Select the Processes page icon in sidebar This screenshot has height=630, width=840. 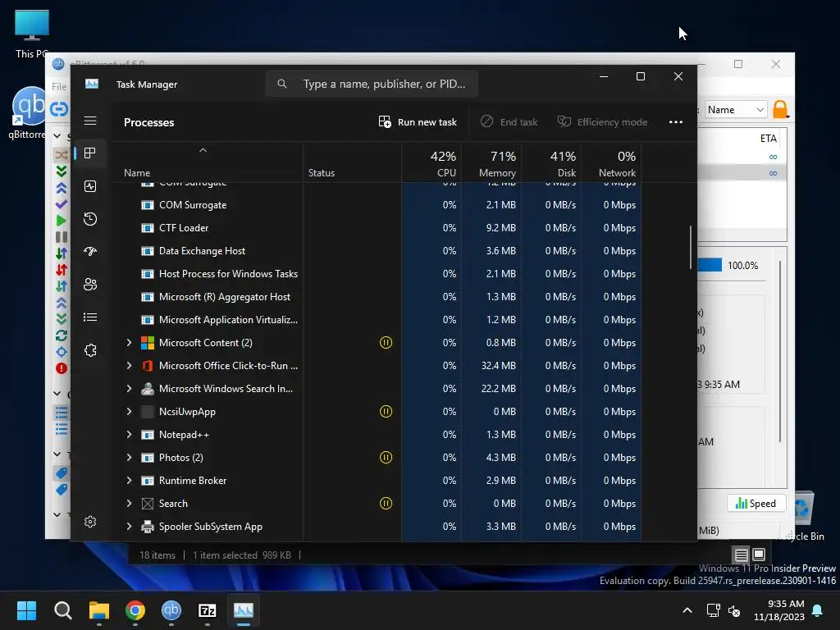click(90, 153)
